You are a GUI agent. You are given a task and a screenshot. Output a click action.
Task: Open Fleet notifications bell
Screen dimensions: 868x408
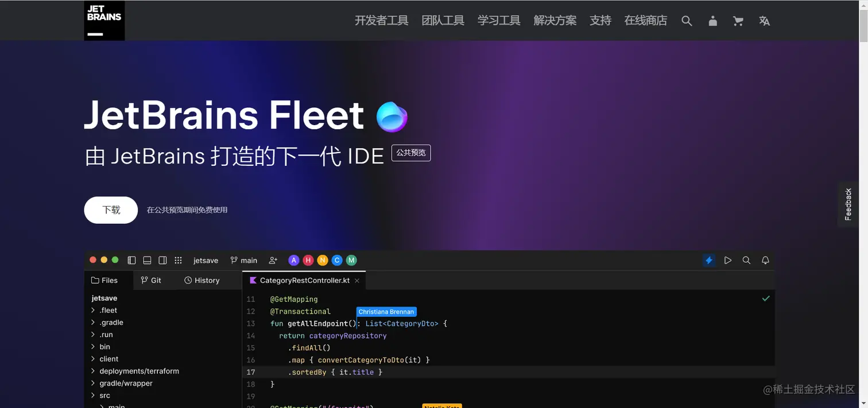coord(765,260)
